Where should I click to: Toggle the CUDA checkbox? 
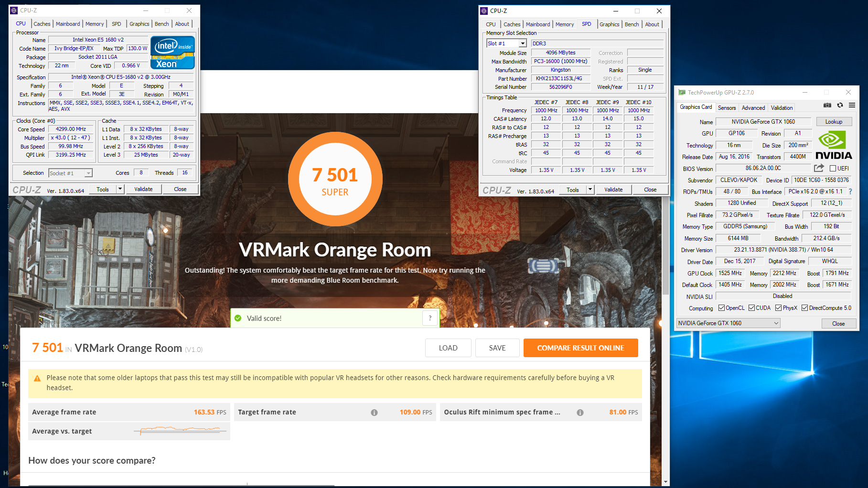point(751,308)
